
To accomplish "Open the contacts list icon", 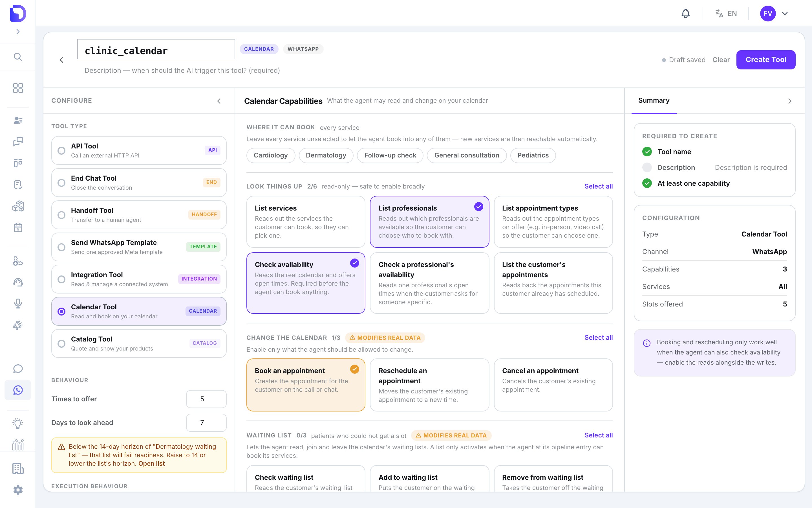I will point(18,120).
